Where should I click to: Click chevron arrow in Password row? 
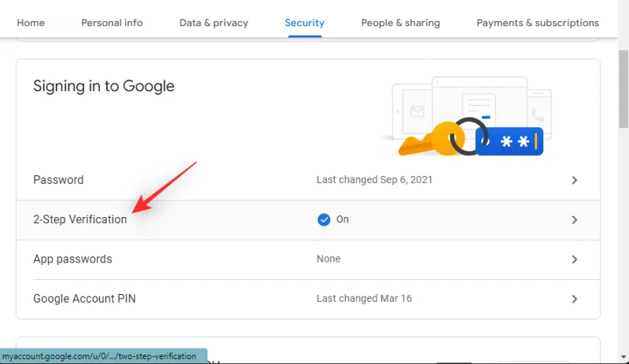(x=575, y=180)
